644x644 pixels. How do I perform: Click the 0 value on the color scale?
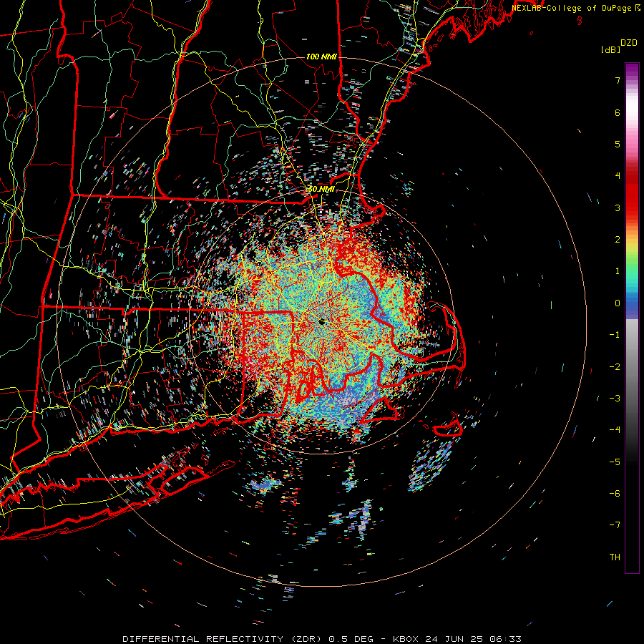point(618,303)
